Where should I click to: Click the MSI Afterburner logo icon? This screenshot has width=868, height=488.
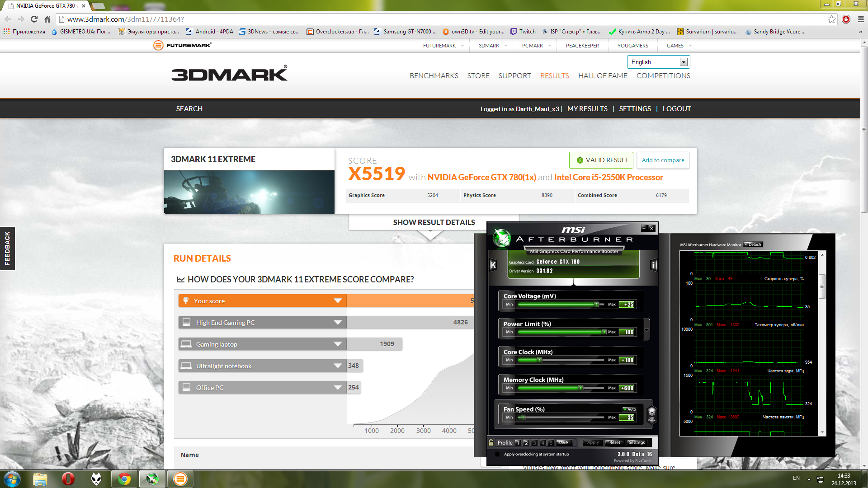pyautogui.click(x=501, y=237)
